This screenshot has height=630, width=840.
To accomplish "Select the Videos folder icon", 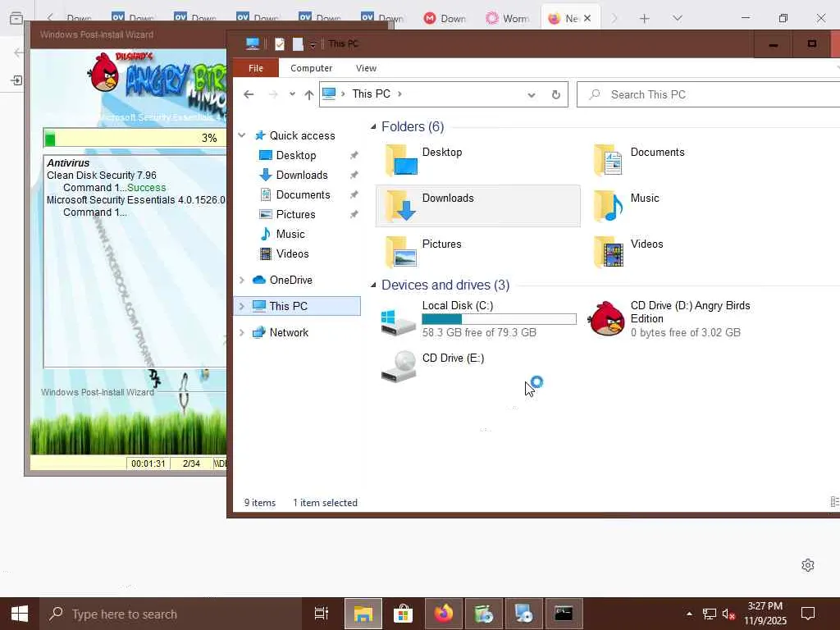I will 609,252.
